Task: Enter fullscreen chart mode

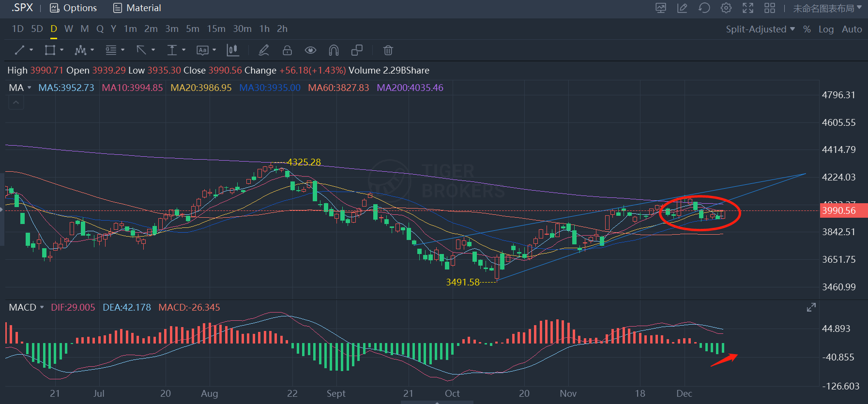Action: 748,8
